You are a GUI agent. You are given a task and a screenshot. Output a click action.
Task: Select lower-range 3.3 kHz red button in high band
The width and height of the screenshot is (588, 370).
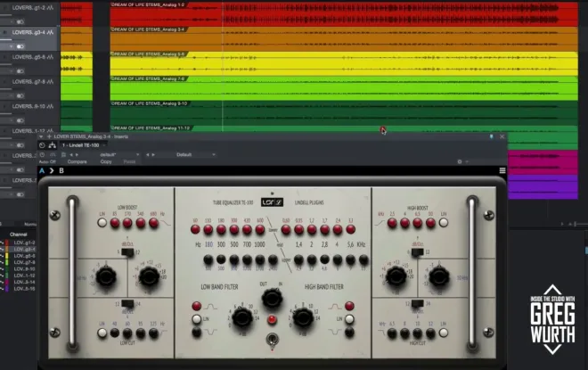350,229
